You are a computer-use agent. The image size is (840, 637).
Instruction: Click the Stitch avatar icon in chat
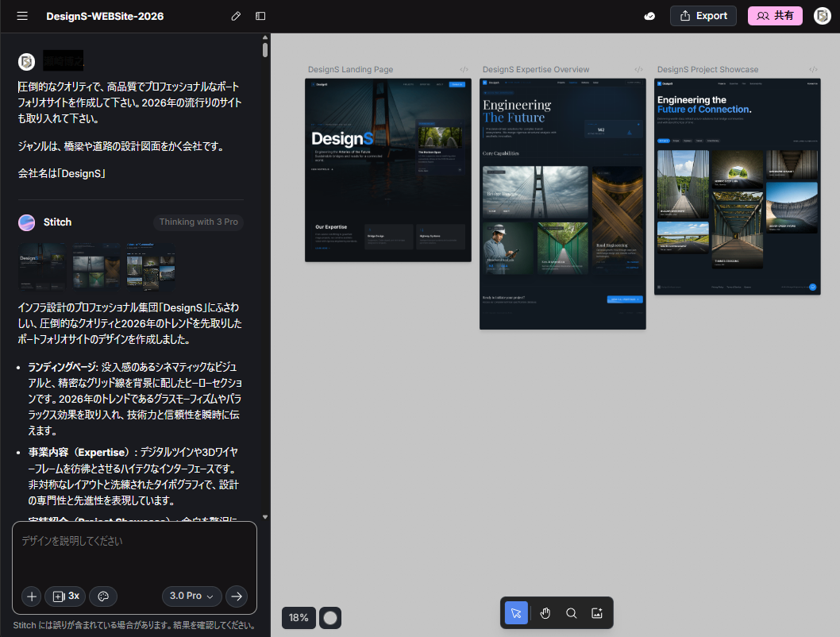(x=27, y=222)
